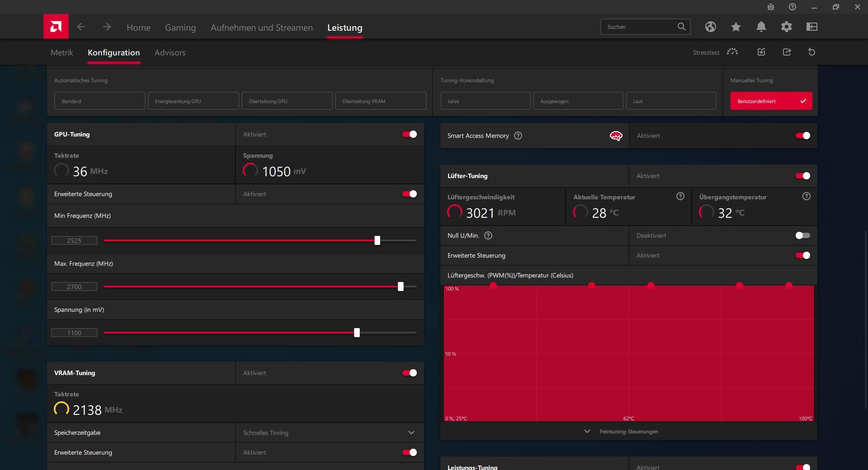Click the load profile icon
868x470 pixels.
click(761, 52)
